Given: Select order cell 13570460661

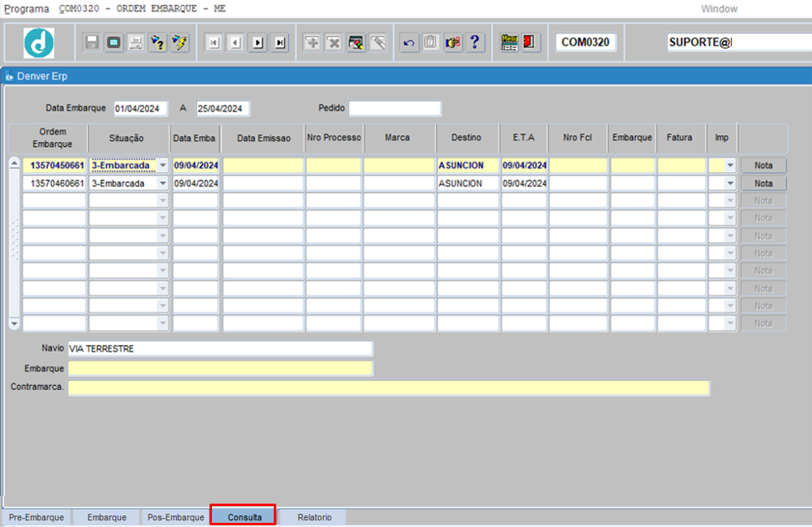Looking at the screenshot, I should [x=54, y=184].
